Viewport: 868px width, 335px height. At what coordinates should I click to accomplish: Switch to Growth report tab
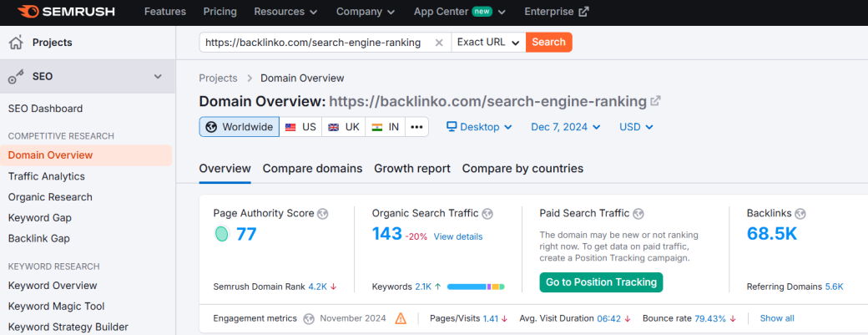(412, 168)
